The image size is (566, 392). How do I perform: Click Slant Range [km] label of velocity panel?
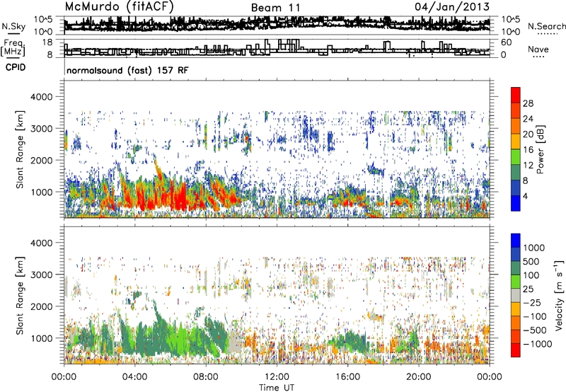pyautogui.click(x=20, y=296)
